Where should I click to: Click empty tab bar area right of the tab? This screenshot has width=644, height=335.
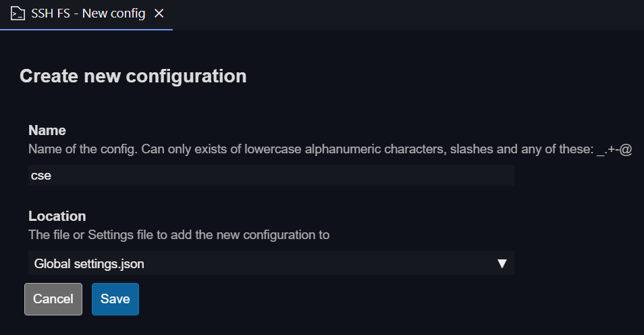click(x=405, y=14)
